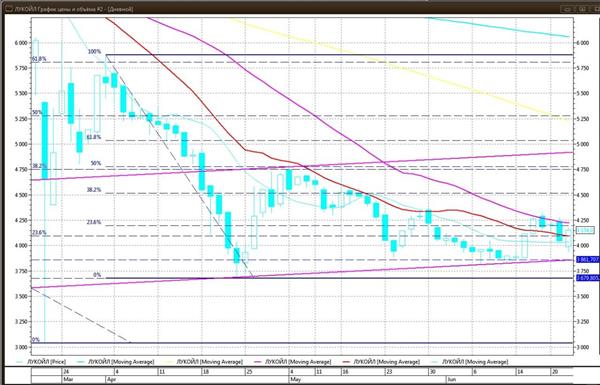
Task: Close the ЛУКОЙЛ chart window
Action: pos(595,9)
